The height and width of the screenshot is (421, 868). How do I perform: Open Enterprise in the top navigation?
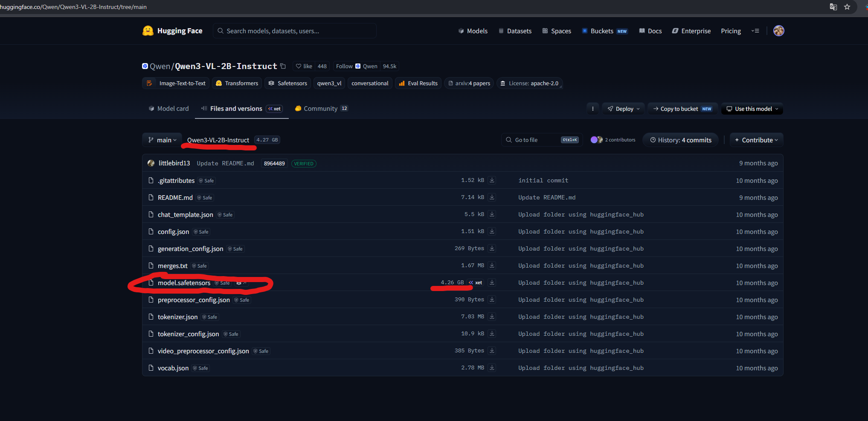[x=691, y=31]
